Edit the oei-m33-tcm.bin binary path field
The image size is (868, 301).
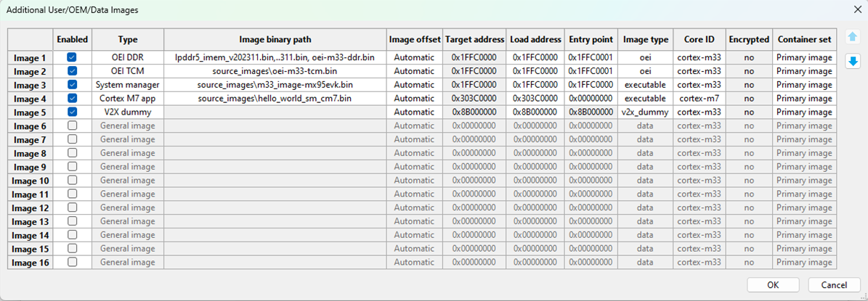tap(275, 71)
